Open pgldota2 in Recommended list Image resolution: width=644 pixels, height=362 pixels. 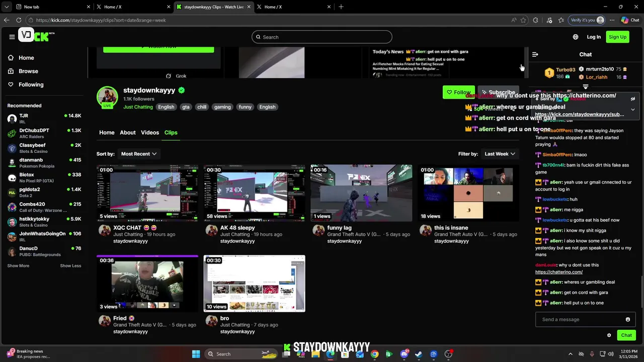point(44,192)
